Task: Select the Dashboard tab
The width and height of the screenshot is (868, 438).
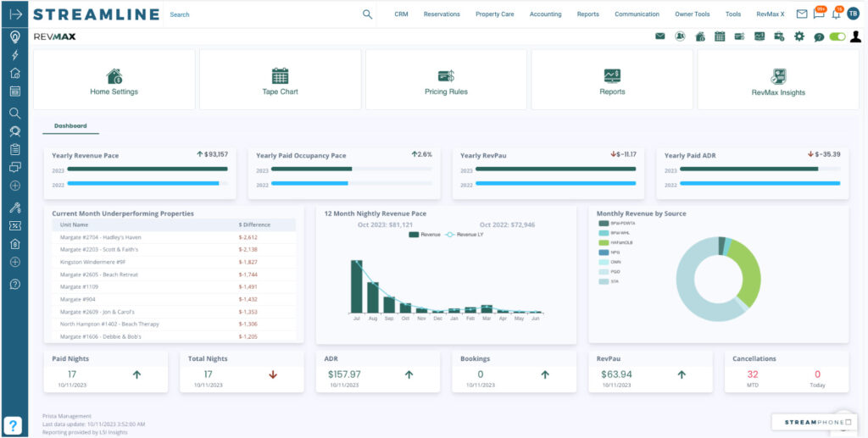Action: [x=70, y=126]
